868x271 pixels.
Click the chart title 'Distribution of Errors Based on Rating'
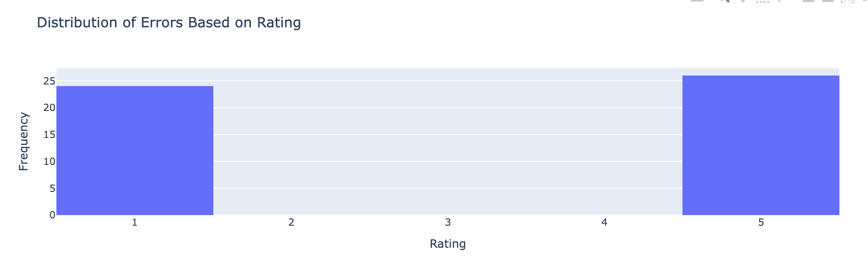click(169, 22)
